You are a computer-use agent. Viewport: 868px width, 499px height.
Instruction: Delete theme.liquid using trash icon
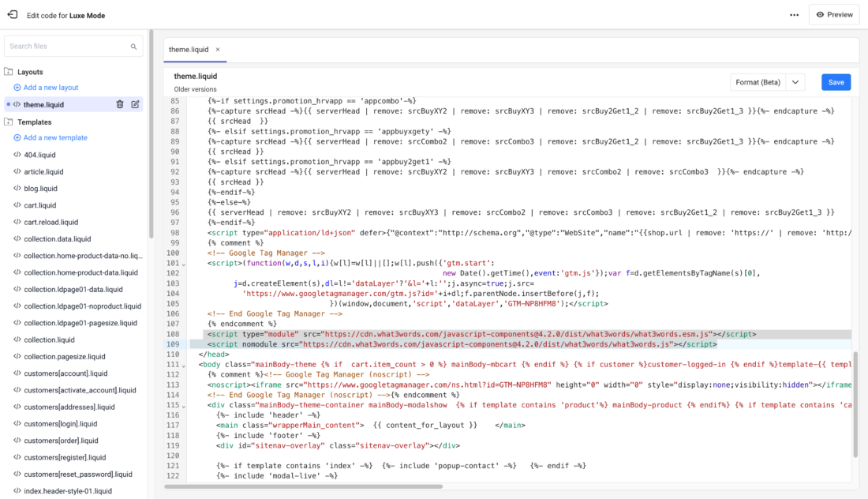tap(120, 104)
